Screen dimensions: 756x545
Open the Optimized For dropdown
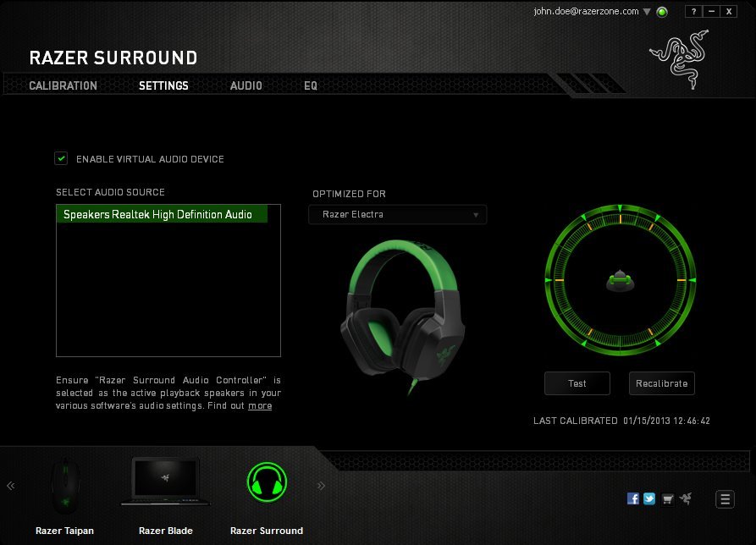[x=397, y=214]
